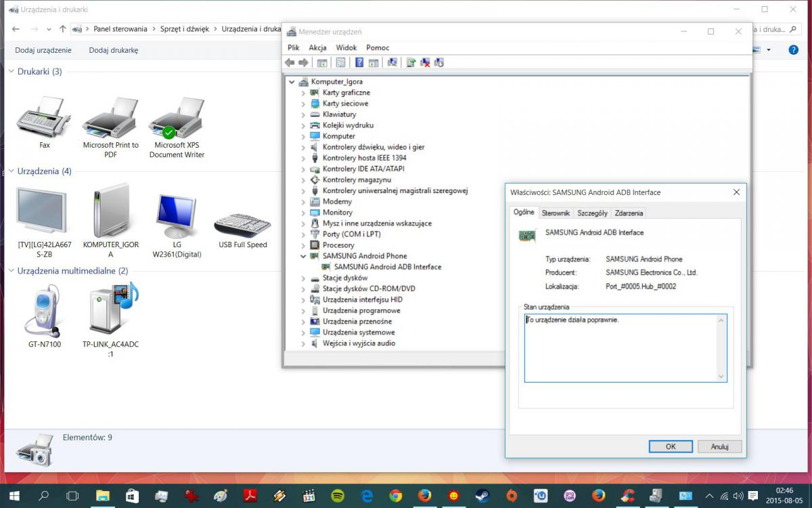Click Anuluj in the properties dialog

[x=719, y=446]
